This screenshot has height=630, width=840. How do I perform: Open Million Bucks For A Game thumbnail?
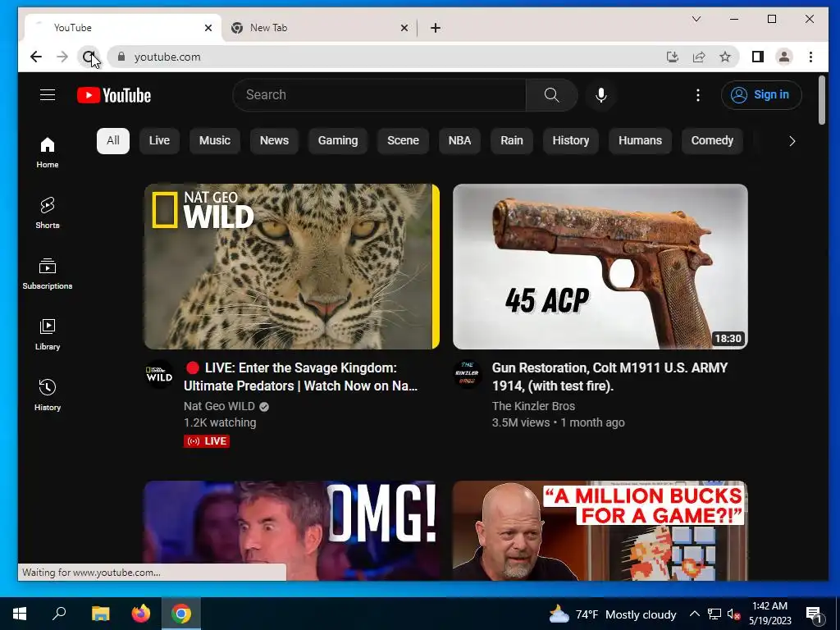(x=600, y=531)
